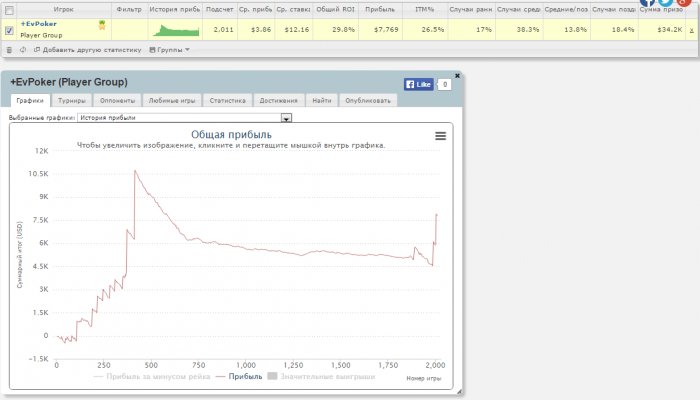Open the chart hamburger menu icon
This screenshot has width=700, height=400.
pyautogui.click(x=440, y=136)
